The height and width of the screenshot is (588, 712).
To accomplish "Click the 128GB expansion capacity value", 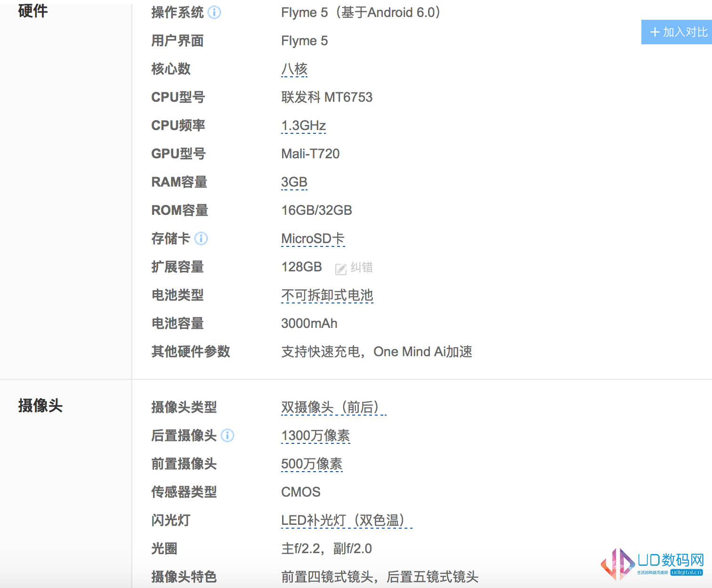I will (302, 267).
